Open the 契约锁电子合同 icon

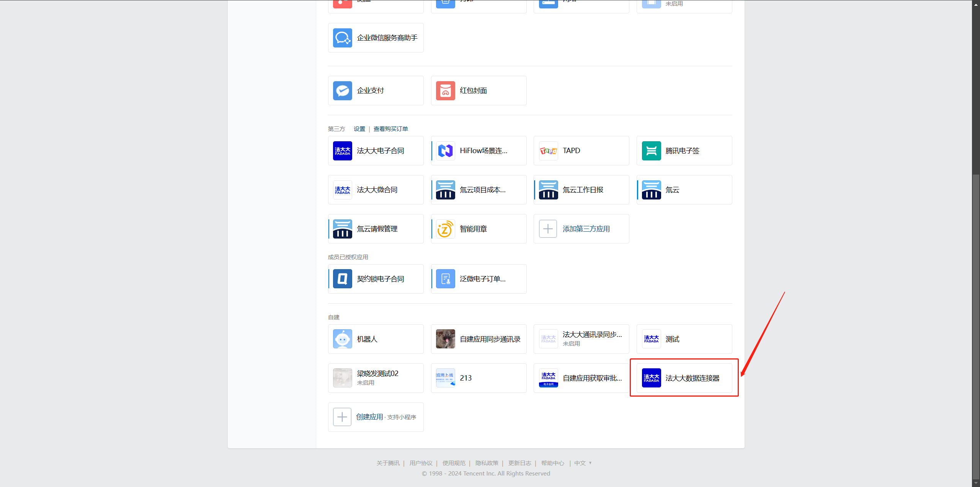point(342,279)
